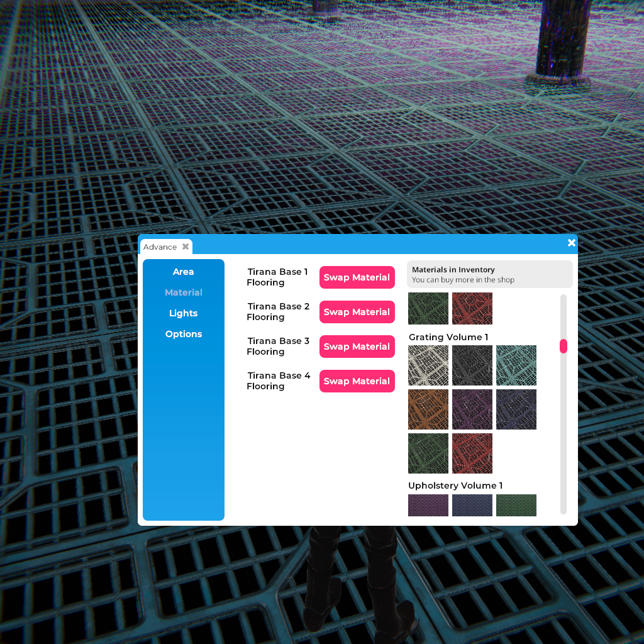Pick the orange grating material swatch

pyautogui.click(x=428, y=409)
